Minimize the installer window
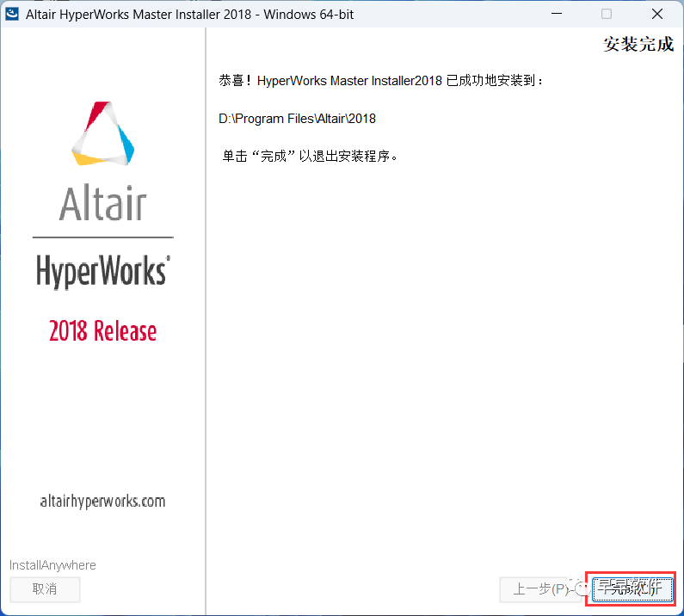The image size is (684, 616). point(559,14)
